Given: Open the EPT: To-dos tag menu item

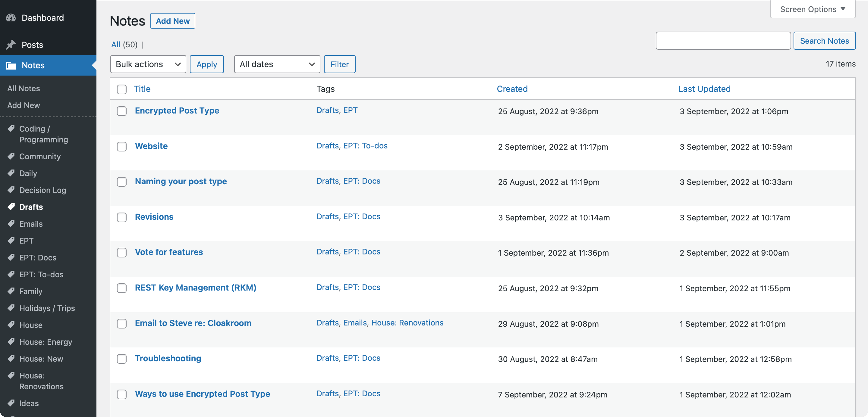Looking at the screenshot, I should point(41,274).
